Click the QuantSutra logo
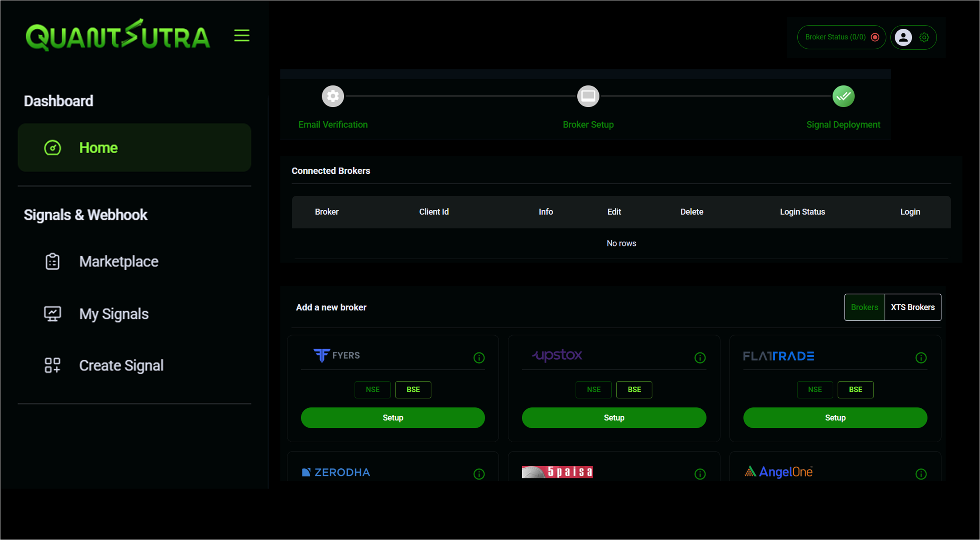 [x=118, y=35]
